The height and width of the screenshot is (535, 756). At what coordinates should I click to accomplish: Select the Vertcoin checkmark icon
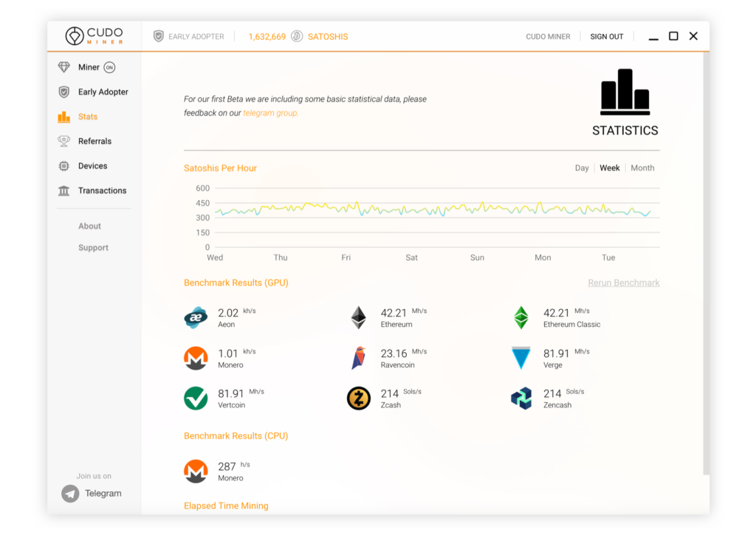point(195,398)
